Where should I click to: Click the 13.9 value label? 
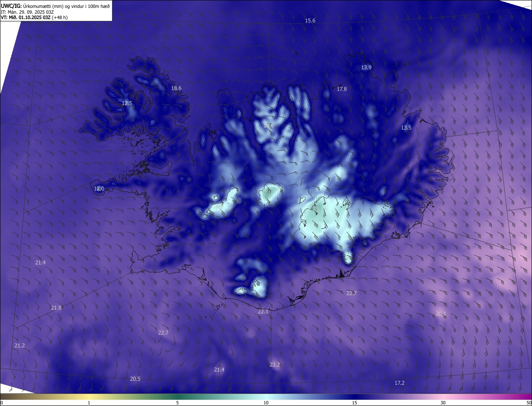pos(366,67)
